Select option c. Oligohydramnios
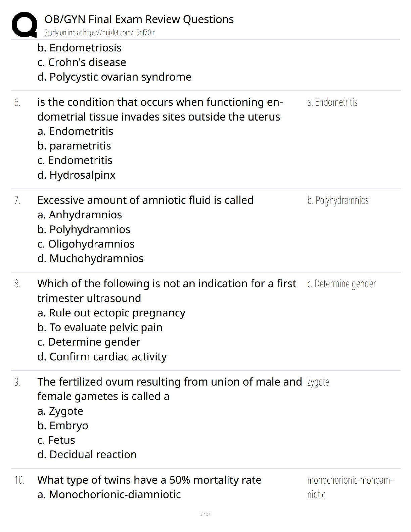Screen dimensions: 411x532 click(86, 244)
